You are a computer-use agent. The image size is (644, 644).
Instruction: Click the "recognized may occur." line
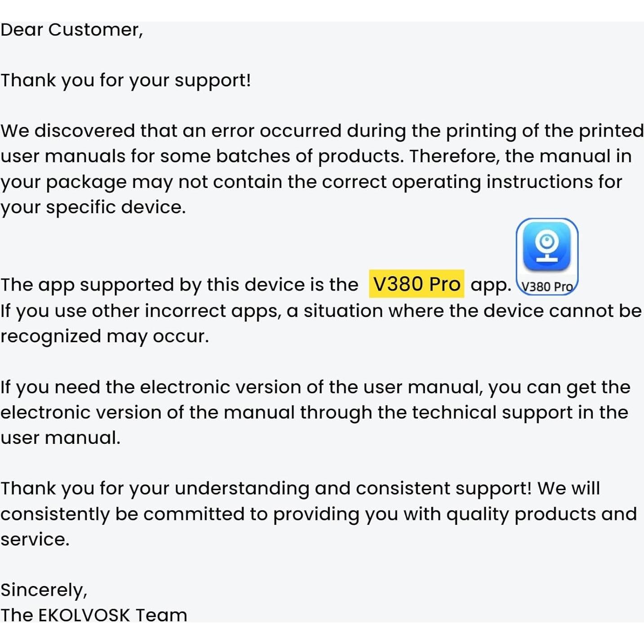click(x=105, y=336)
